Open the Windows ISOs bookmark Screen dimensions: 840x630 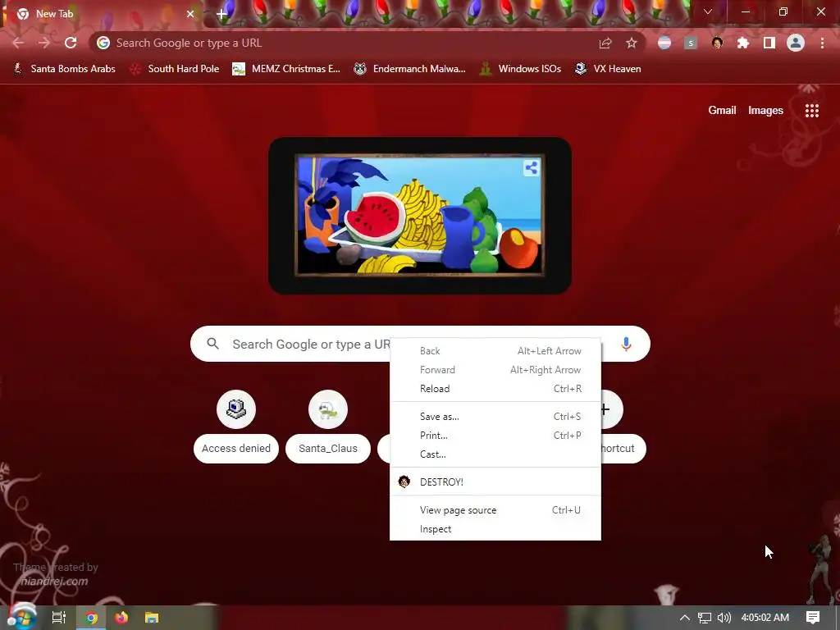[519, 69]
